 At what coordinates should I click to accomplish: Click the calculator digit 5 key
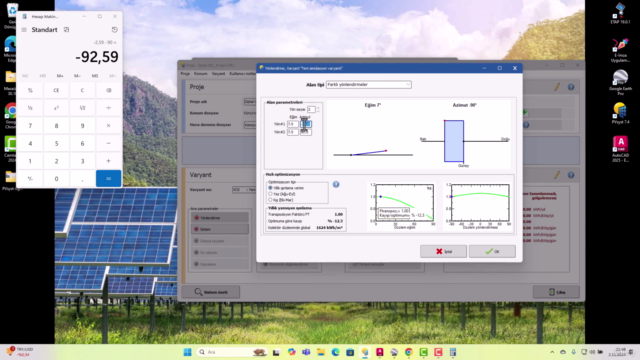click(56, 143)
